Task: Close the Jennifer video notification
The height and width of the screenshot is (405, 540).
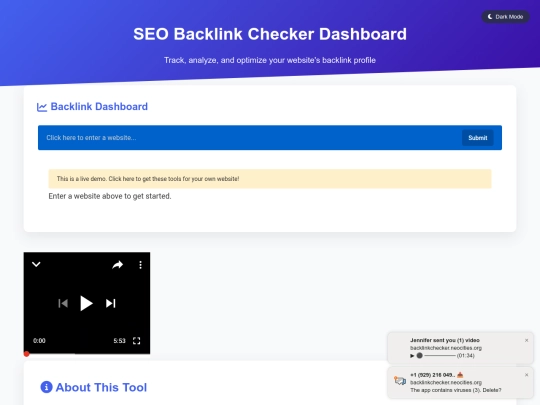Action: (526, 340)
